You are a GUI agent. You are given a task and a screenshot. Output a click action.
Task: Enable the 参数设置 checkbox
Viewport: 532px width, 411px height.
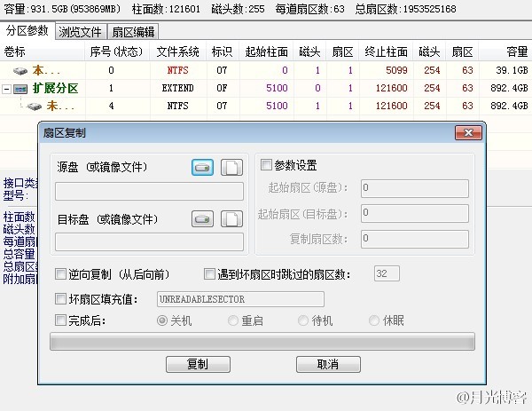[266, 165]
